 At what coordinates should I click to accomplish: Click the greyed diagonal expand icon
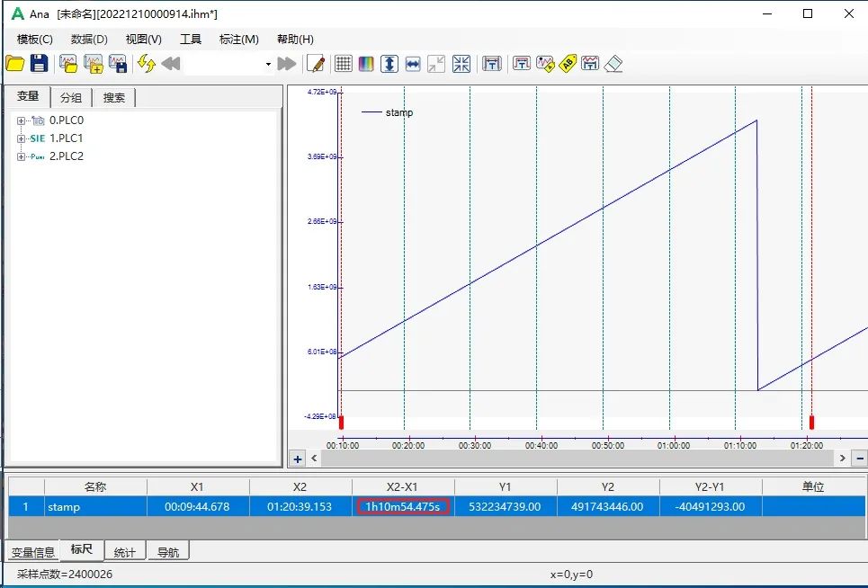point(436,64)
